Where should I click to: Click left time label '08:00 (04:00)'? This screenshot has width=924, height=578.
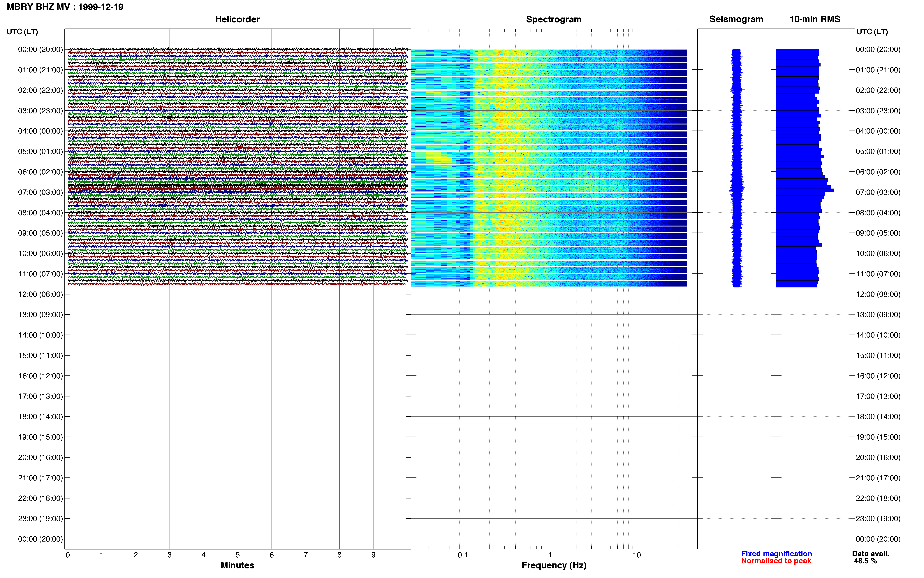[41, 212]
